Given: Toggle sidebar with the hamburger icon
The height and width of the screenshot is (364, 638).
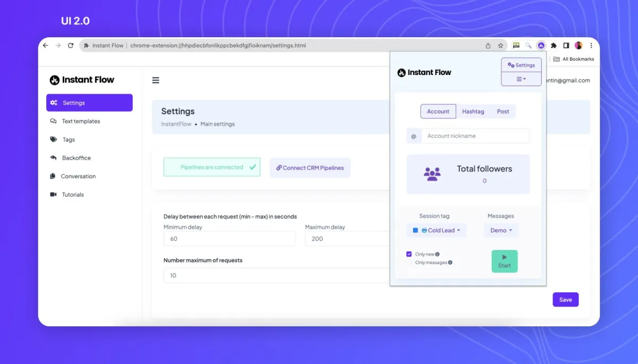Looking at the screenshot, I should (x=156, y=80).
